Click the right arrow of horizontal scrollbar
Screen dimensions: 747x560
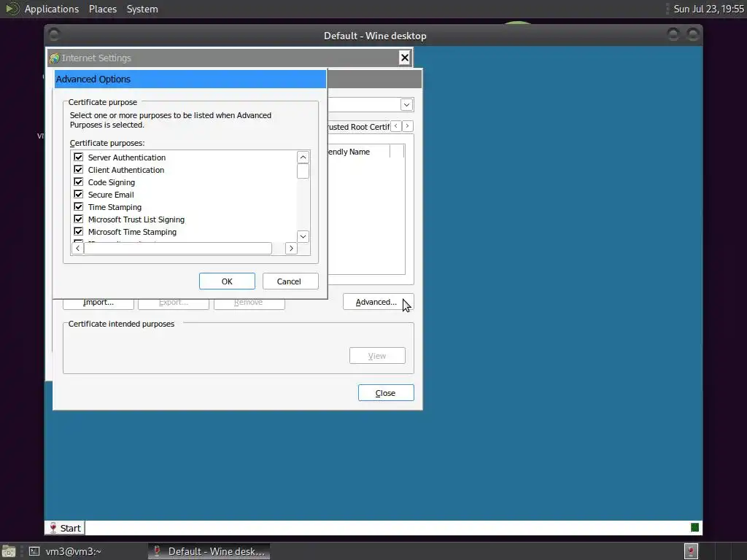pos(291,248)
